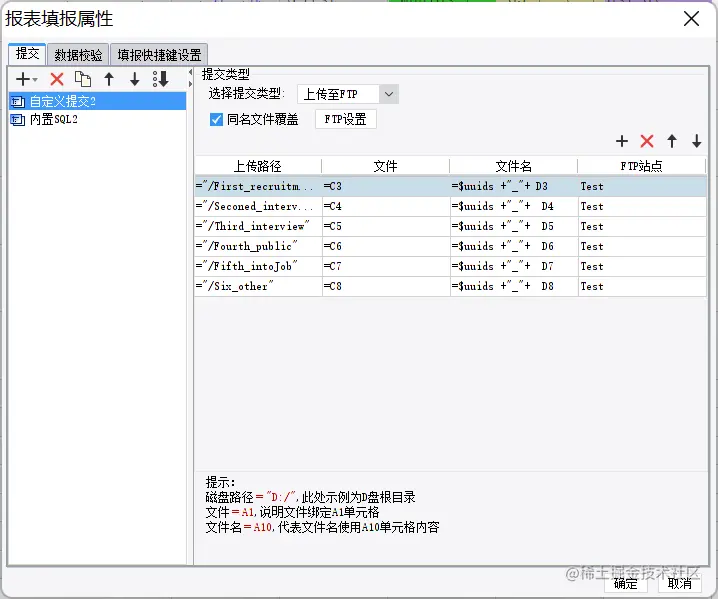718x599 pixels.
Task: Click the 取消 button
Action: tap(680, 583)
